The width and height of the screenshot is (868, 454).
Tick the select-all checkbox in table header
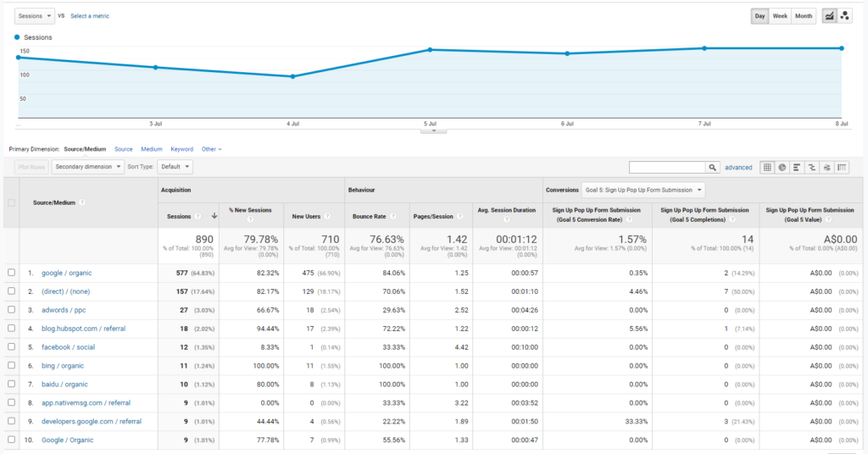coord(11,203)
